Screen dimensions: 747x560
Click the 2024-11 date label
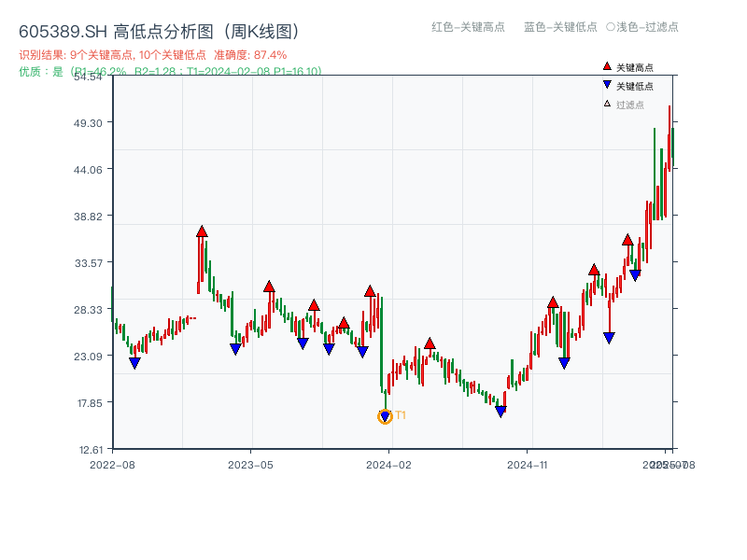527,465
